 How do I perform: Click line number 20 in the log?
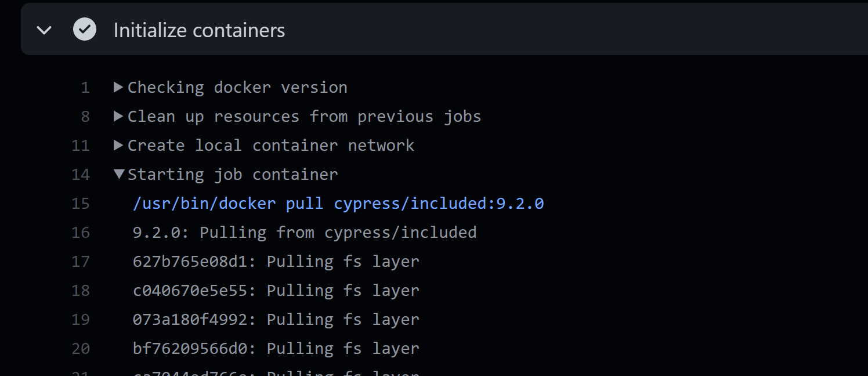pyautogui.click(x=81, y=349)
